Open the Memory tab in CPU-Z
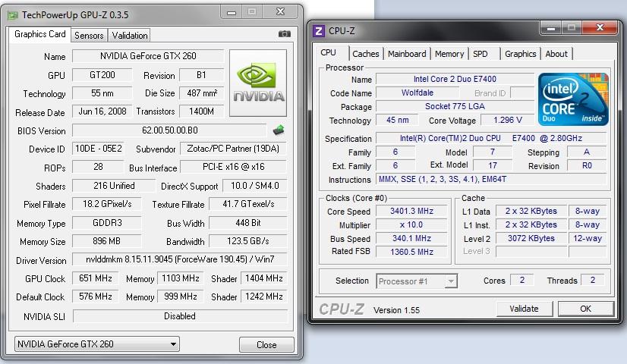Screen dimensions: 627x364 coord(449,54)
